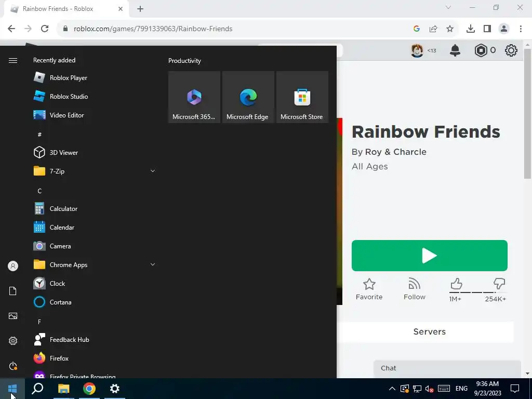Click the thumbs down dislike icon

[x=499, y=284]
